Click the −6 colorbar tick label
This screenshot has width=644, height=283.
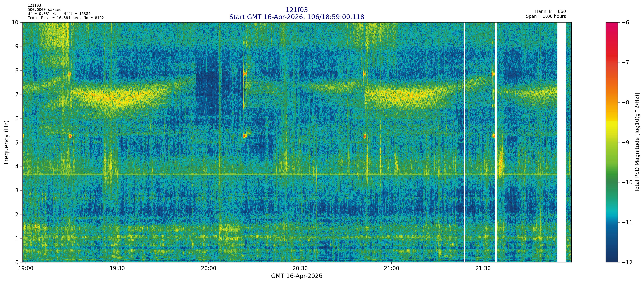(x=625, y=23)
